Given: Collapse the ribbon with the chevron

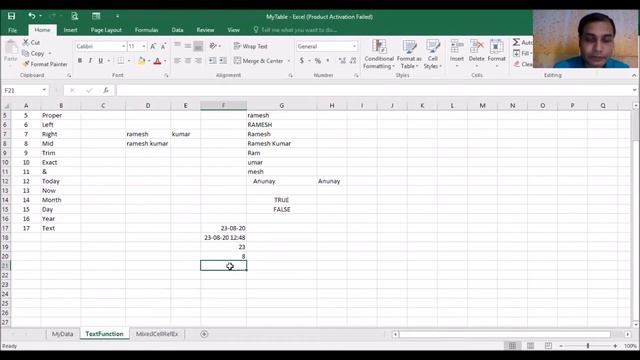Looking at the screenshot, I should [x=634, y=76].
